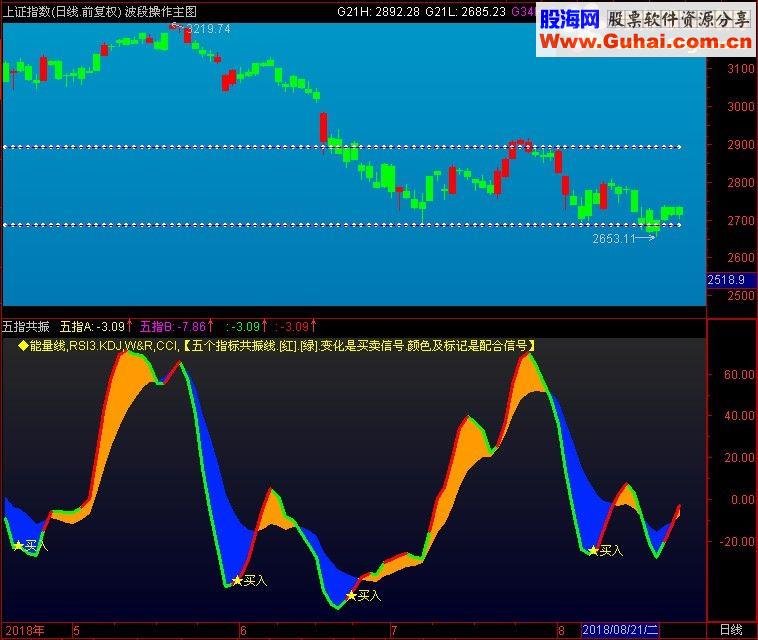Click 40.00 on the indicator axis
This screenshot has height=640, width=758.
[x=739, y=416]
